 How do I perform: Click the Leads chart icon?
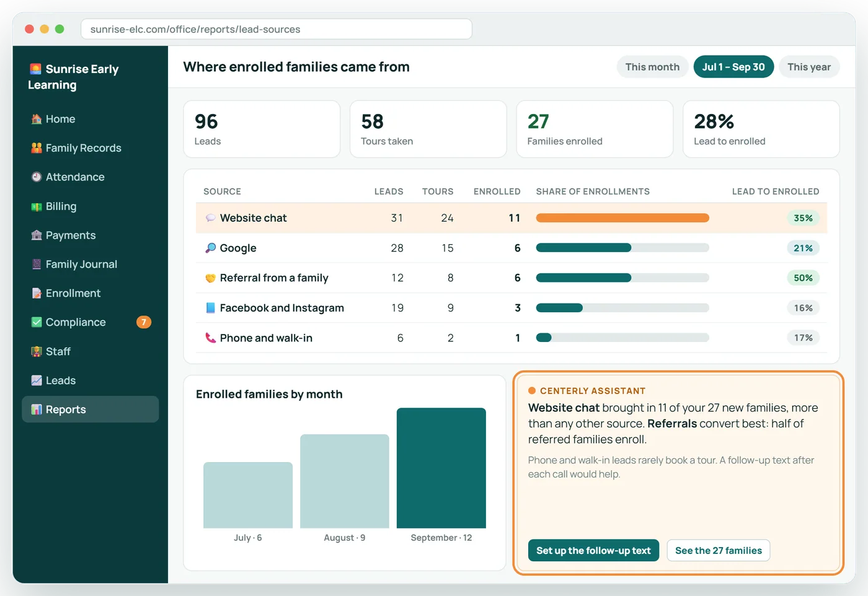tap(37, 380)
